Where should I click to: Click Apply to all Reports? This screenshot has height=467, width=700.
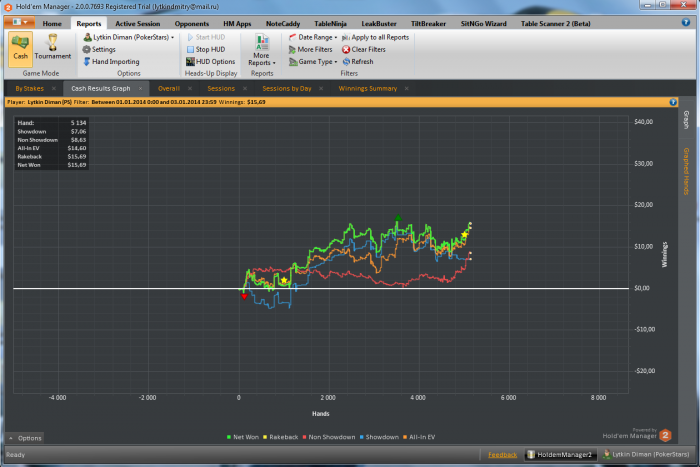[375, 38]
